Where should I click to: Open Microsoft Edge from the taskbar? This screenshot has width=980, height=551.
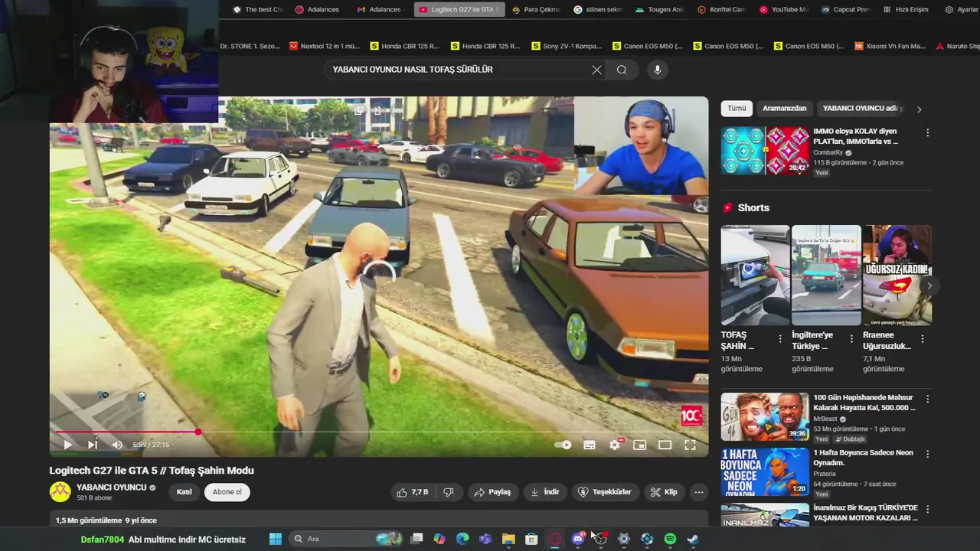(462, 539)
